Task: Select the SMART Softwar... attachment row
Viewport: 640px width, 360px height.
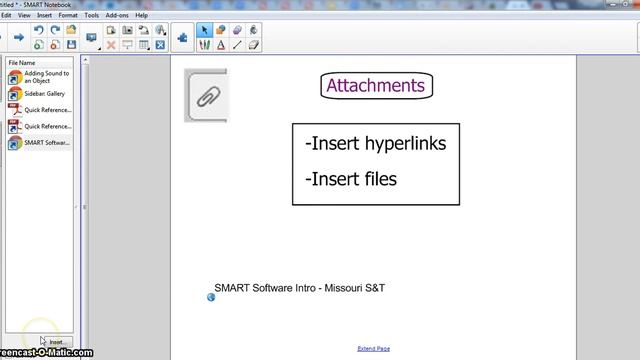Action: (x=40, y=143)
